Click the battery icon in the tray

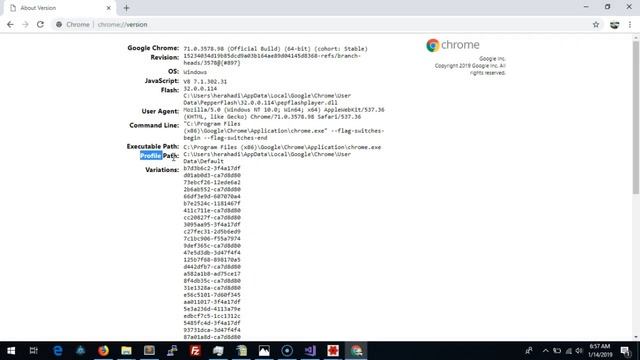click(557, 351)
